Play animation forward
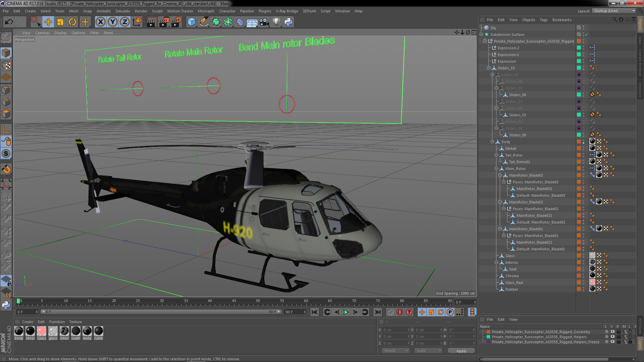The image size is (644, 362). pyautogui.click(x=346, y=312)
